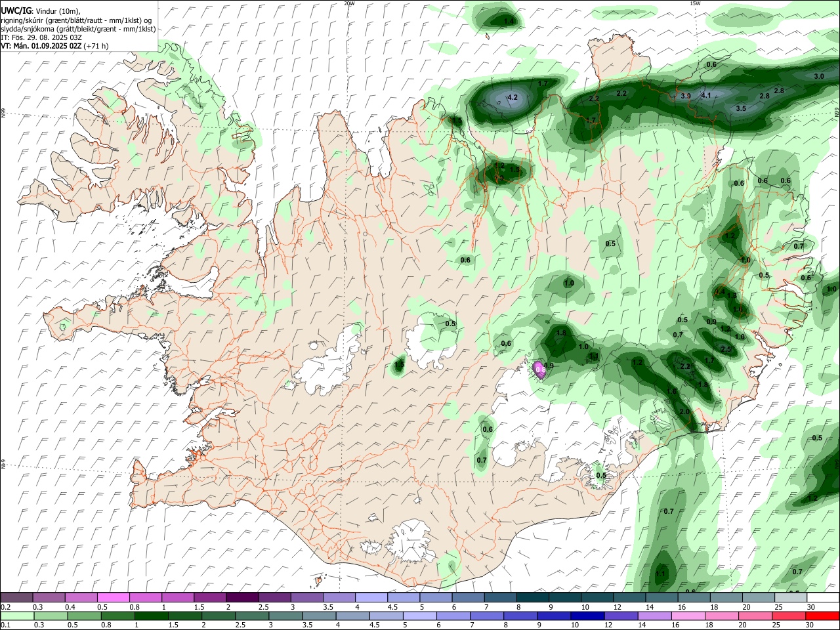Viewport: 840px width, 630px height.
Task: Click the '0.2' label in the snow legend
Action: (6, 607)
